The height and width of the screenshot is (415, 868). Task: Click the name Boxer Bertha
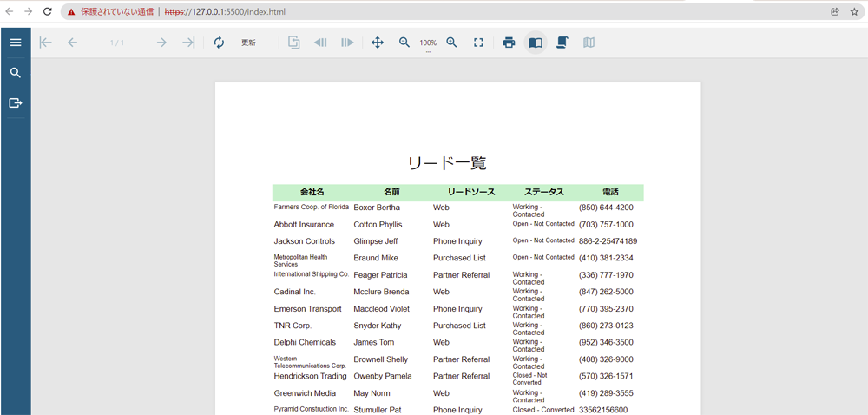coord(377,207)
